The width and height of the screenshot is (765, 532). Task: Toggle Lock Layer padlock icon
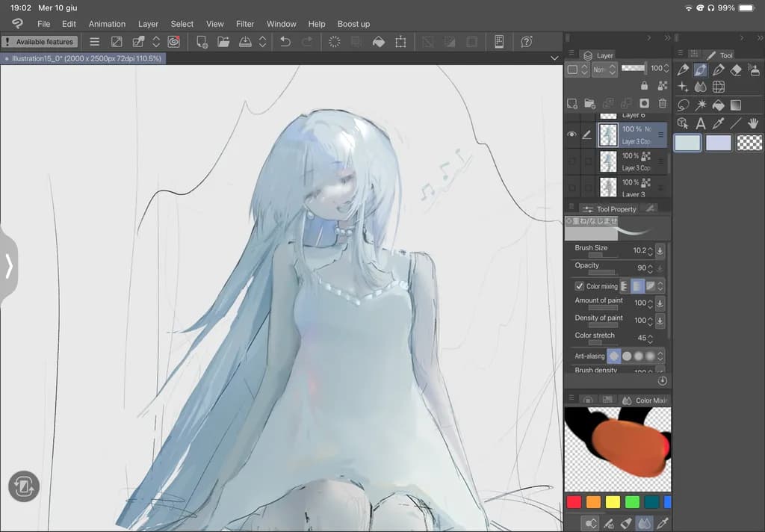click(644, 86)
